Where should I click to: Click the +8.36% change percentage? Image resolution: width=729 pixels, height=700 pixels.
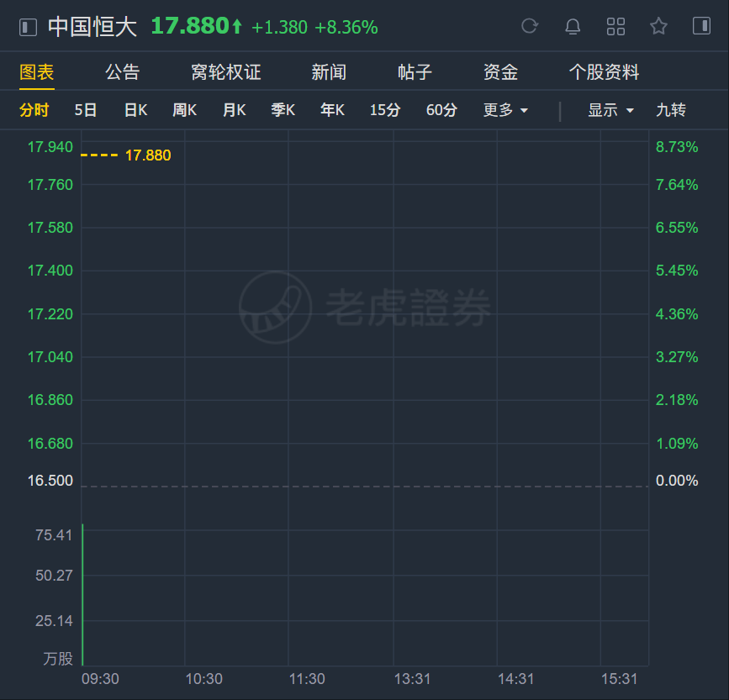click(x=346, y=28)
